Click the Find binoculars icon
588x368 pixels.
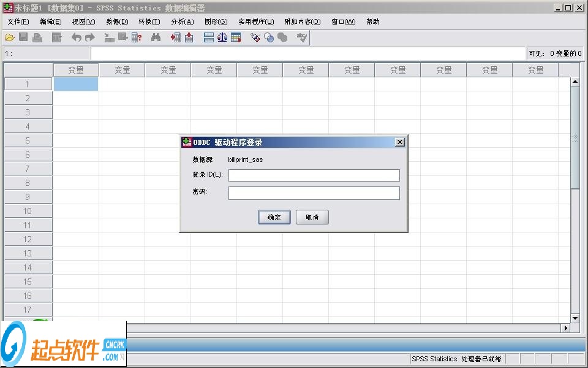tap(156, 37)
